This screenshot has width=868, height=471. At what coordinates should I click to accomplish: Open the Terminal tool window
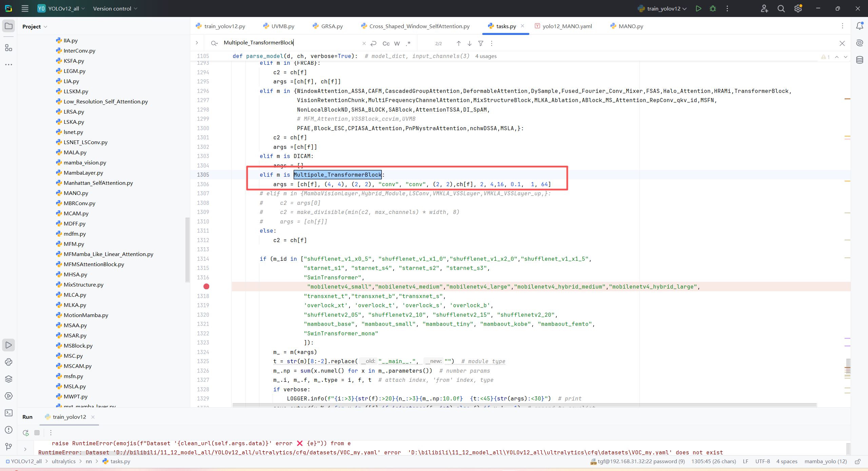pos(9,413)
